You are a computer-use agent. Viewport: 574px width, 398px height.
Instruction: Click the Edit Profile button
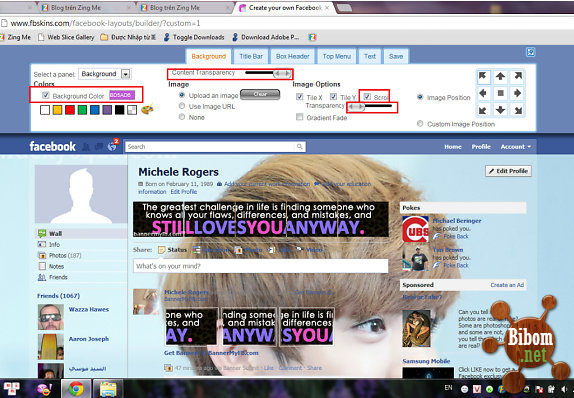508,171
